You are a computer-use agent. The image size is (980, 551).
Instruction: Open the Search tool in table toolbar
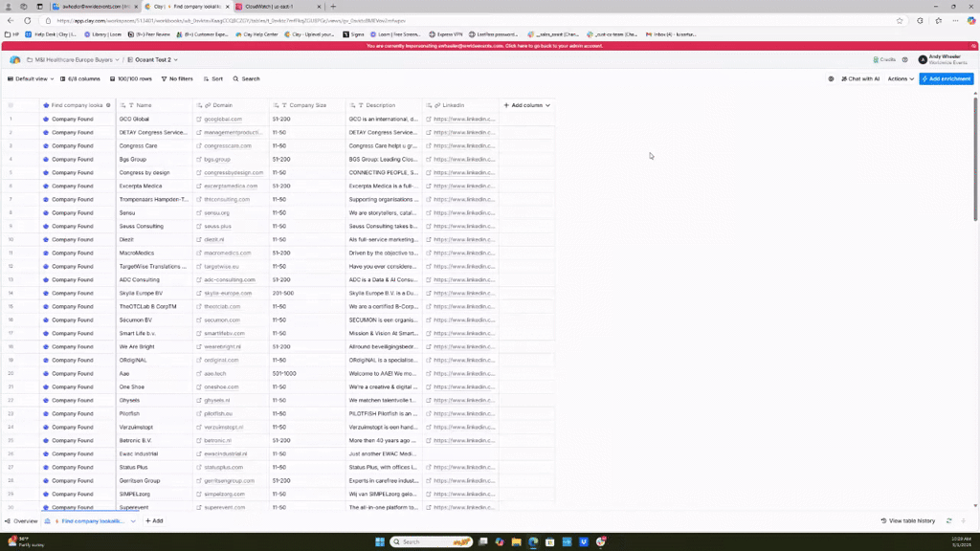(247, 78)
